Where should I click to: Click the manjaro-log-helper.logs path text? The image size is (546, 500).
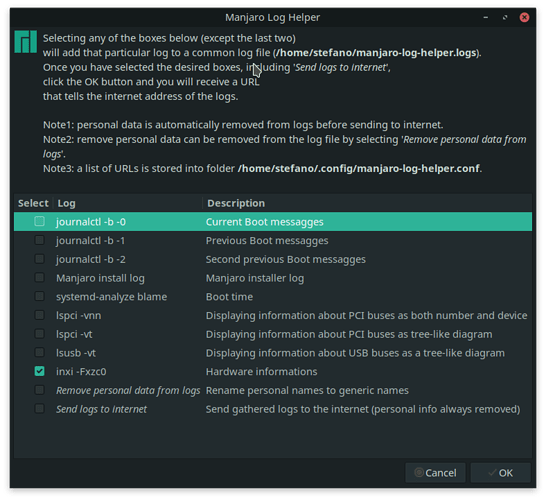point(376,53)
